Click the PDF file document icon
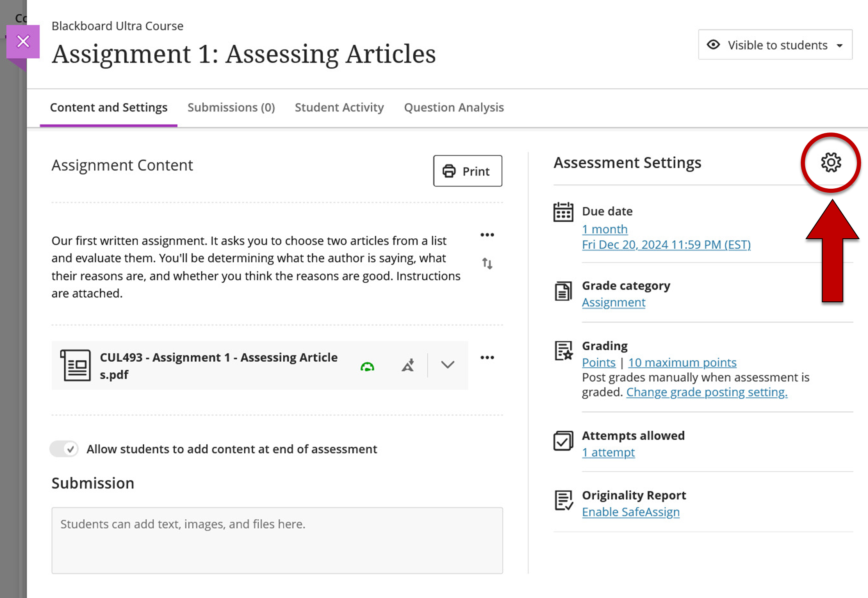The width and height of the screenshot is (868, 598). (x=75, y=365)
